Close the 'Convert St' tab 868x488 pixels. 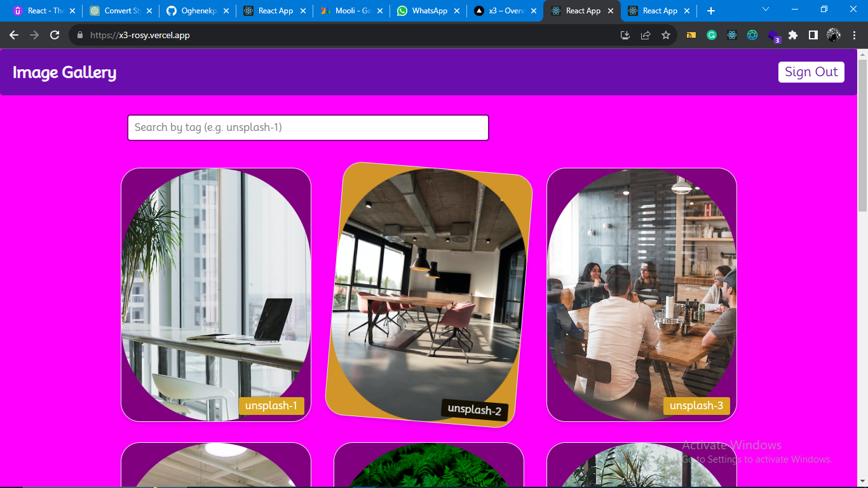pyautogui.click(x=149, y=11)
